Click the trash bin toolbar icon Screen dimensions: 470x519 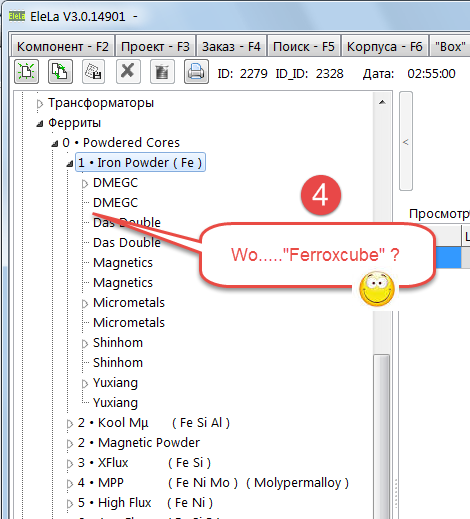pos(162,72)
